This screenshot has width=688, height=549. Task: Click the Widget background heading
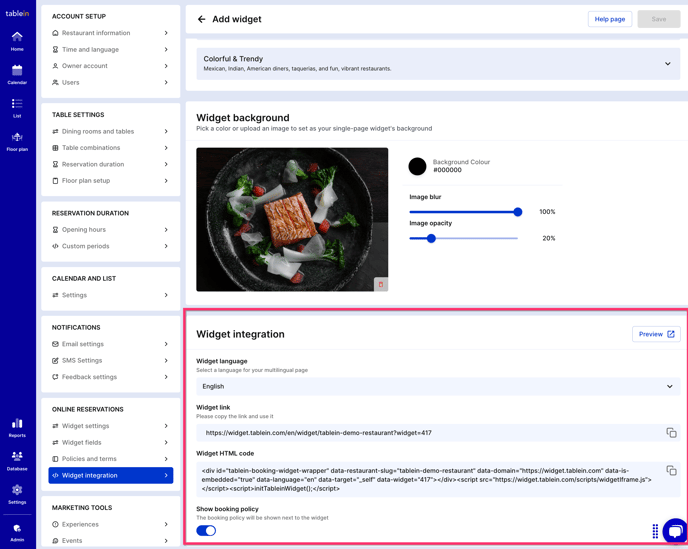click(243, 118)
